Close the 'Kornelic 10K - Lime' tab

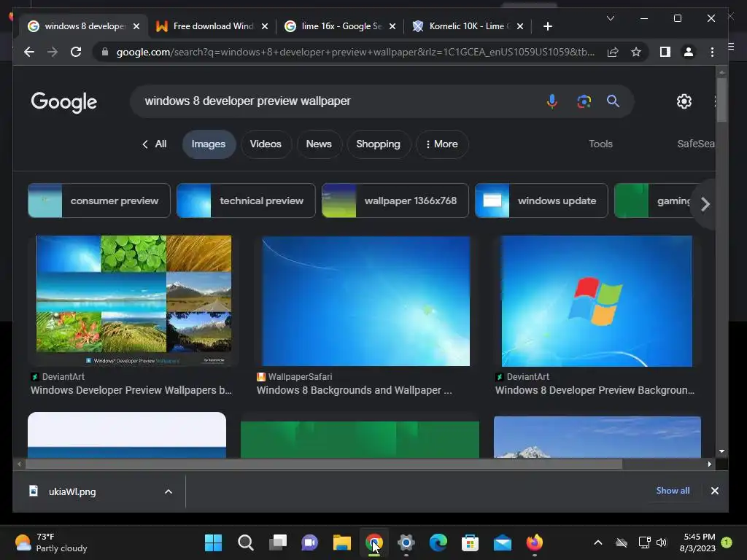click(x=520, y=26)
